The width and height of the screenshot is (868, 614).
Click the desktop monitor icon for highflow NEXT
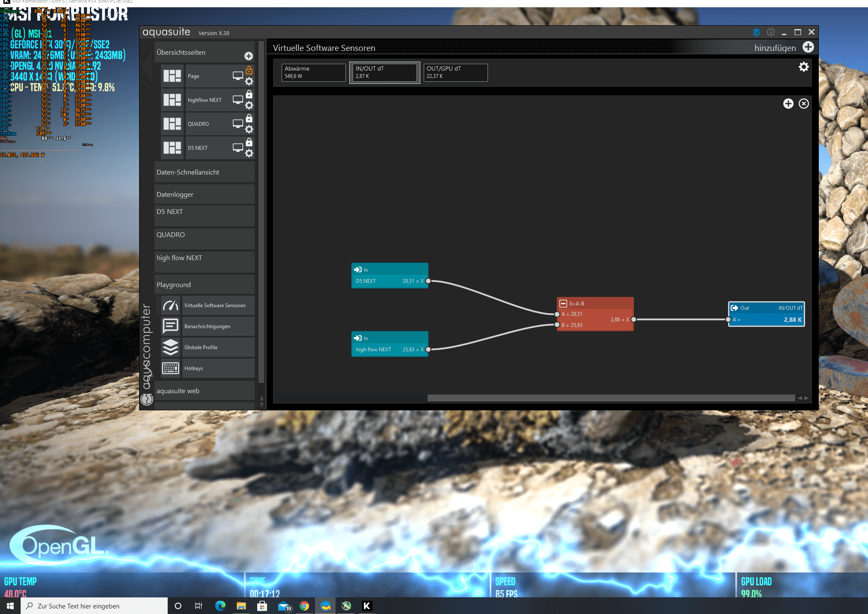click(x=238, y=100)
